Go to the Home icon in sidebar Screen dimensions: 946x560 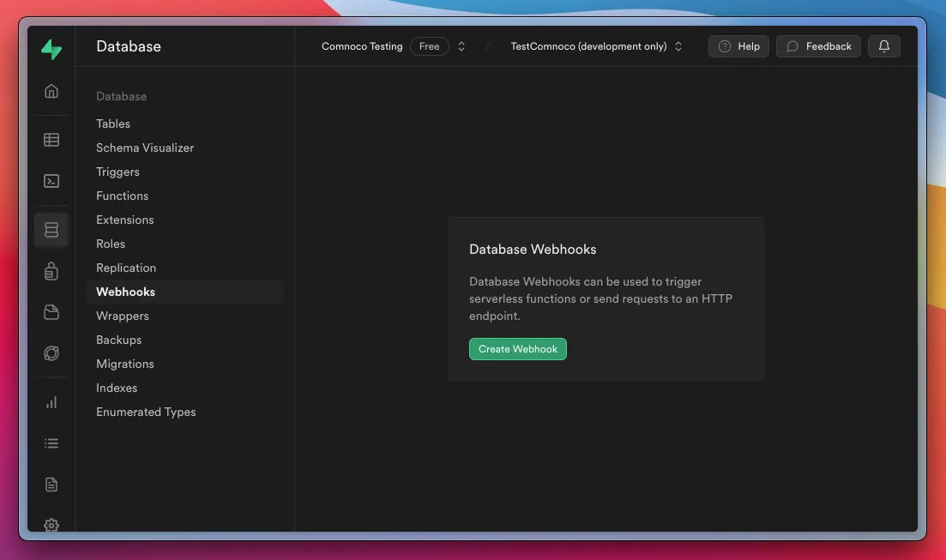point(51,92)
